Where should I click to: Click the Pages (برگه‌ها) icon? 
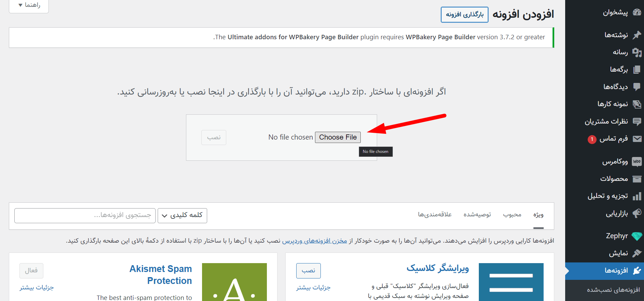tap(637, 70)
